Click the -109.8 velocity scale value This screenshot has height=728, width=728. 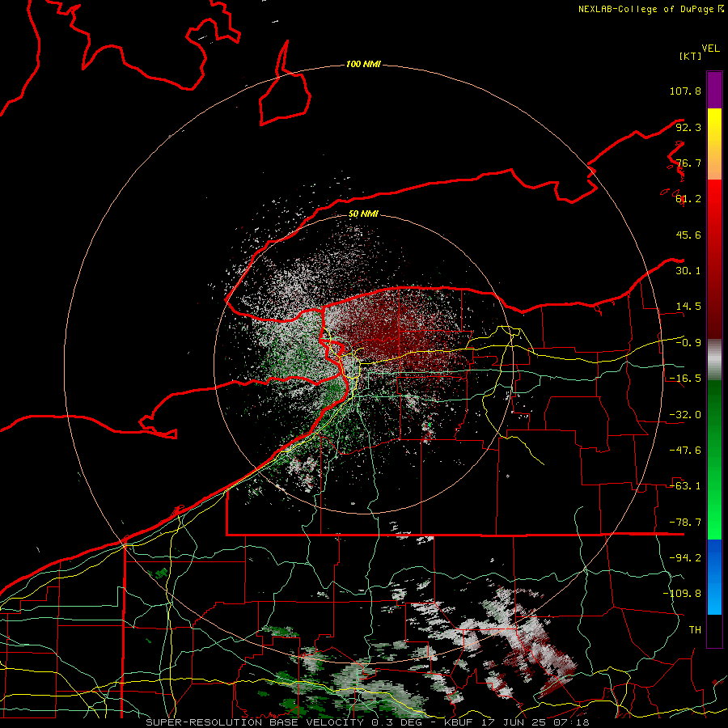pos(682,594)
